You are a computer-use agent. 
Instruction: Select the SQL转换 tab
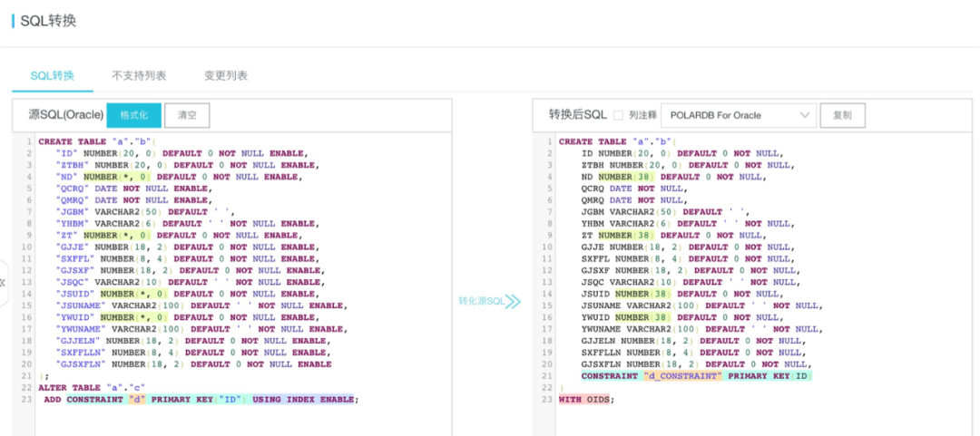[x=52, y=76]
